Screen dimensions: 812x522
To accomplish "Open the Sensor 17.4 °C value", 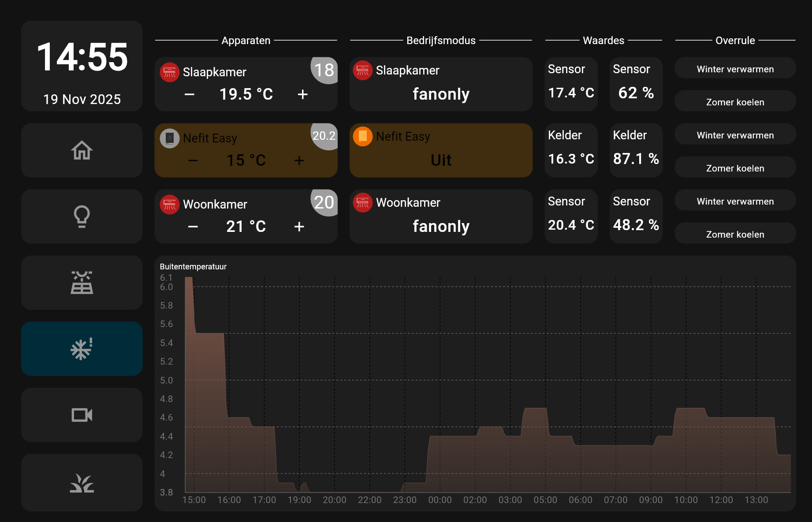I will click(571, 84).
